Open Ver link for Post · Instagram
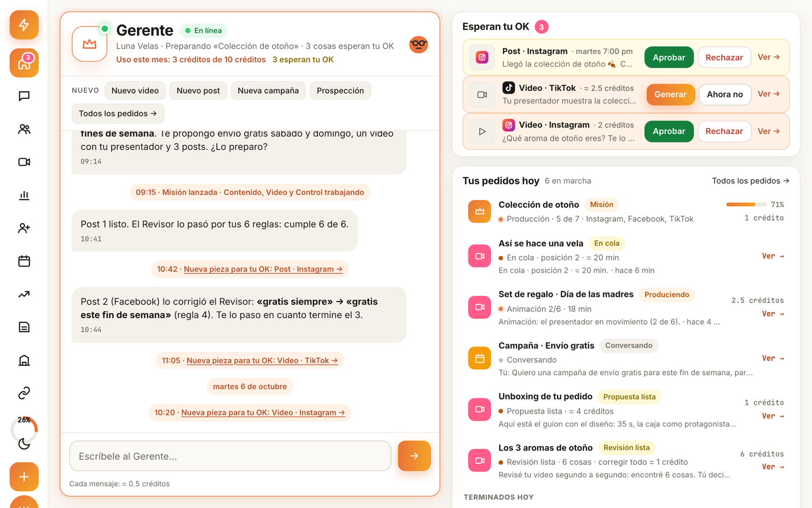The width and height of the screenshot is (812, 508). 768,57
